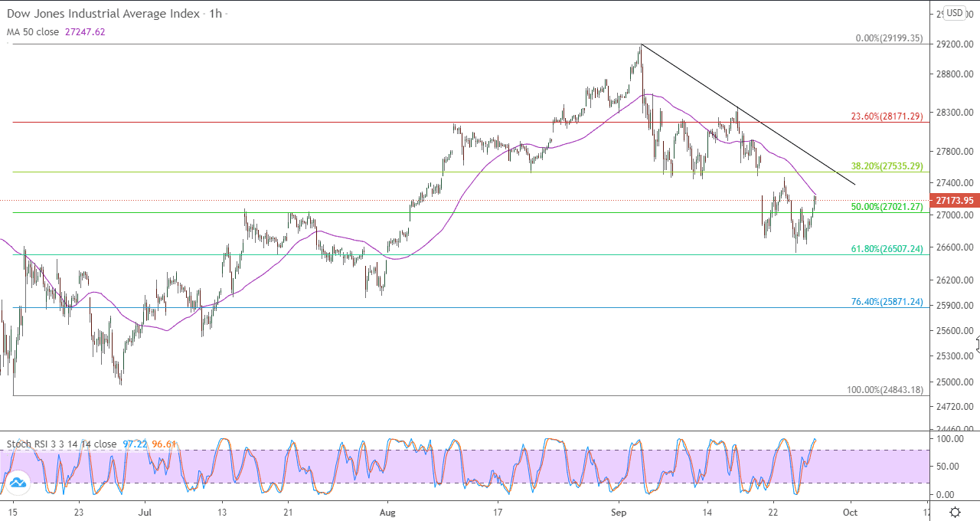Click 25600.00 on the price axis
Viewport: 980px width, 521px height.
pyautogui.click(x=955, y=331)
